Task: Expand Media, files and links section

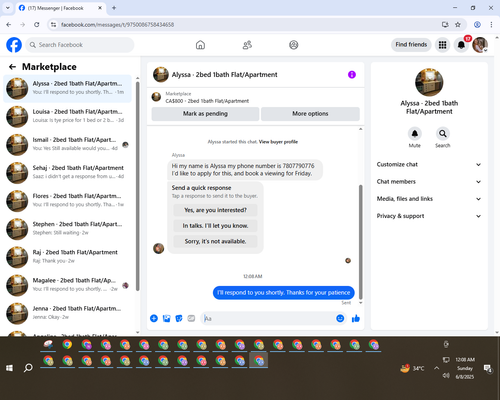Action: pyautogui.click(x=429, y=199)
